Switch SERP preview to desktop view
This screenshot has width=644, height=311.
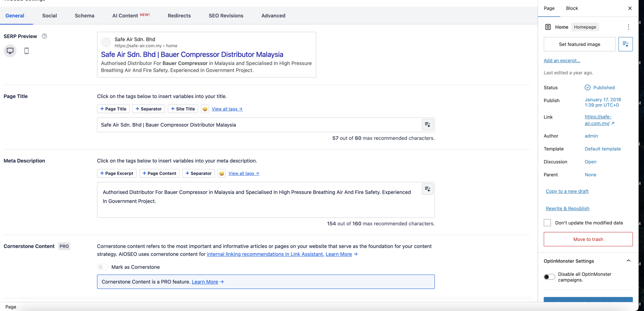(x=10, y=51)
